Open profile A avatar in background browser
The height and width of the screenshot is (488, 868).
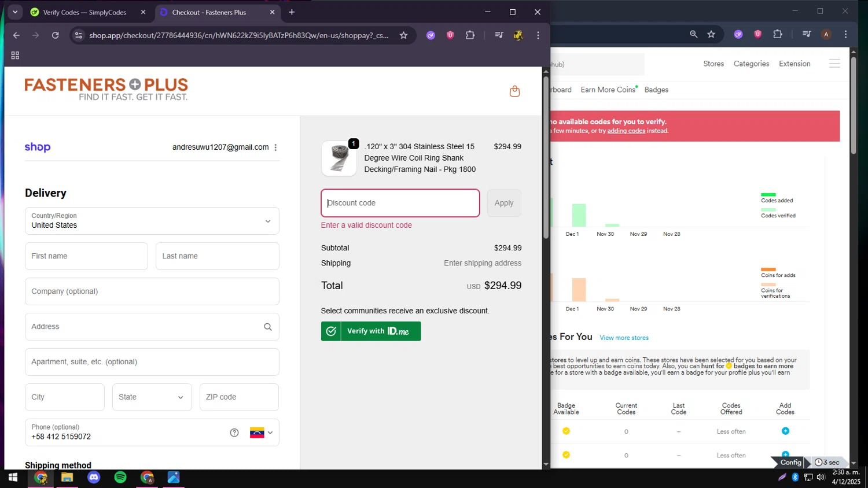pos(826,35)
